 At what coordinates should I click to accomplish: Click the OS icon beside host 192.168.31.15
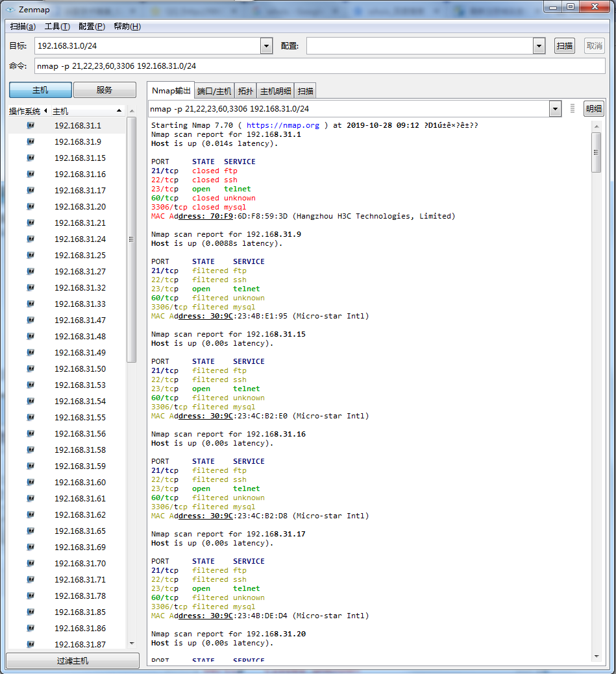[31, 158]
